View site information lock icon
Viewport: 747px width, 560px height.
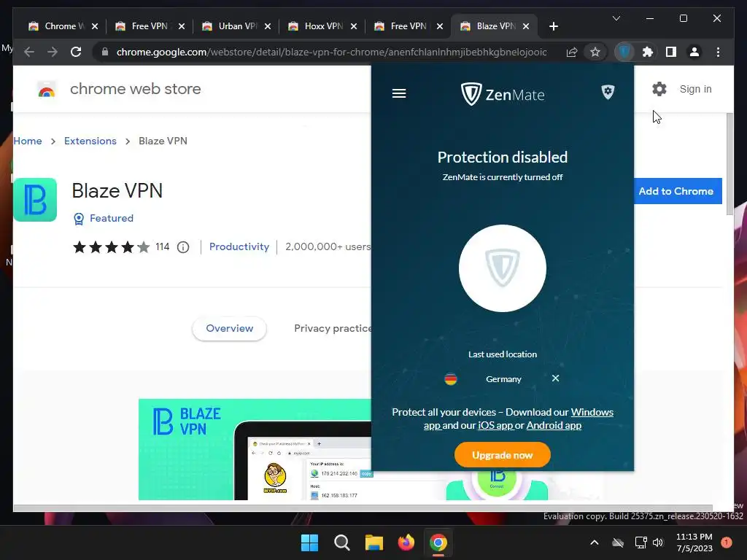pos(105,52)
